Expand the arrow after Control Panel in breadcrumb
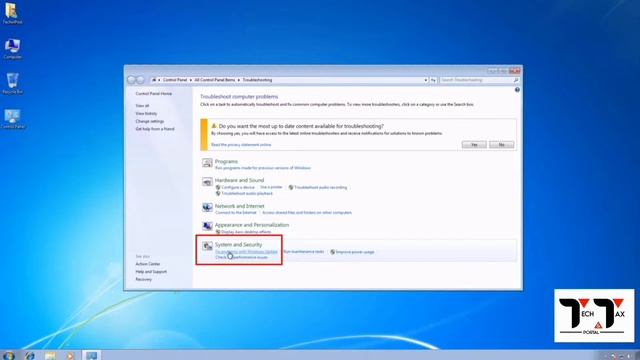Image resolution: width=640 pixels, height=360 pixels. 191,80
